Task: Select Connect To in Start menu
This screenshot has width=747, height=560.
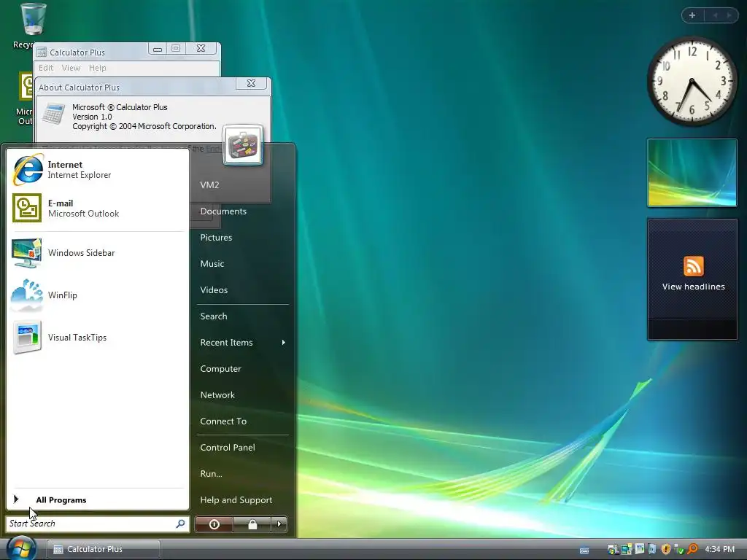Action: point(223,421)
